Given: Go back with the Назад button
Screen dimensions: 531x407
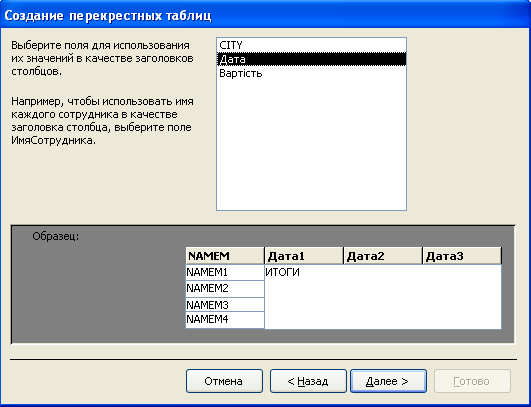Looking at the screenshot, I should tap(308, 381).
